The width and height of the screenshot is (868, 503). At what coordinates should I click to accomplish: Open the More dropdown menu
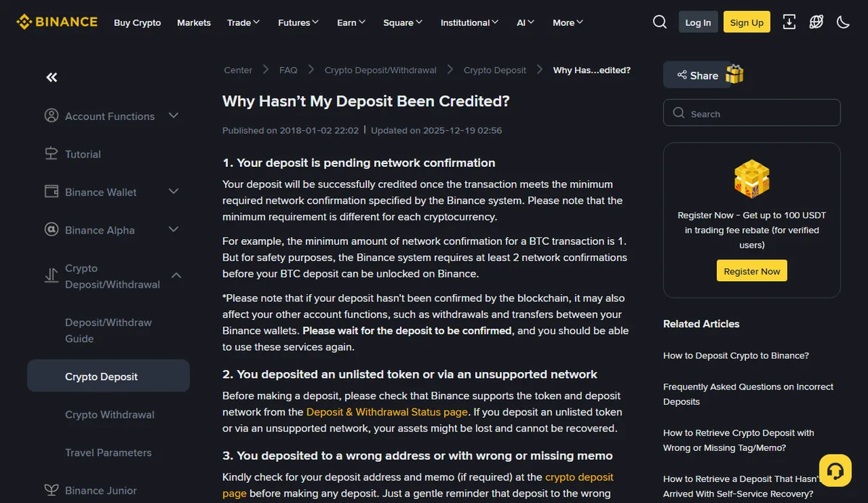tap(568, 22)
